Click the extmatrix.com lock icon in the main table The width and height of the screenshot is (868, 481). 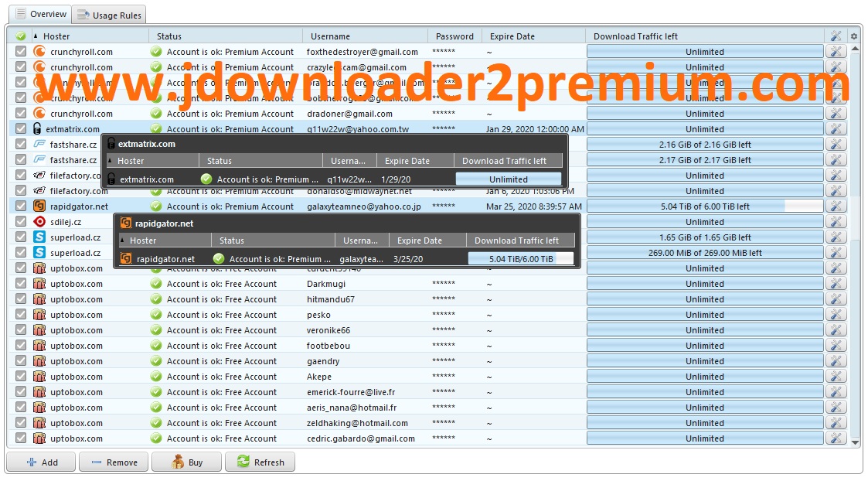point(37,128)
